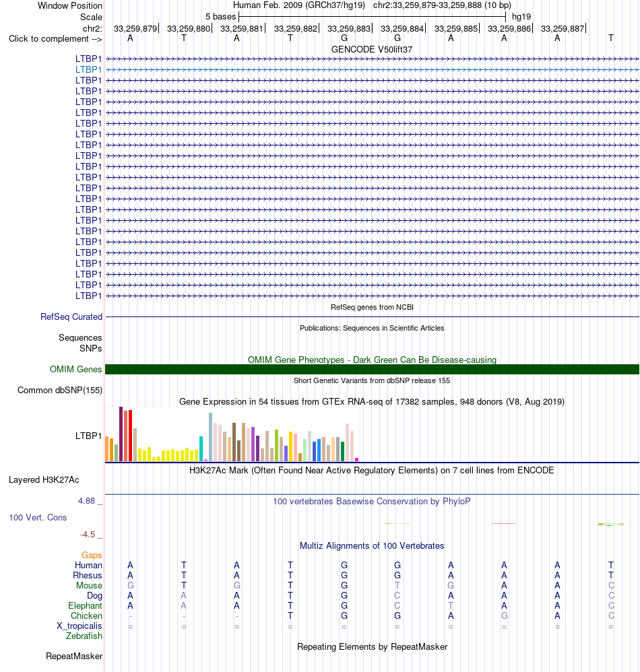This screenshot has height=672, width=640.
Task: Click position label 33,259,881 on ruler
Action: click(242, 29)
